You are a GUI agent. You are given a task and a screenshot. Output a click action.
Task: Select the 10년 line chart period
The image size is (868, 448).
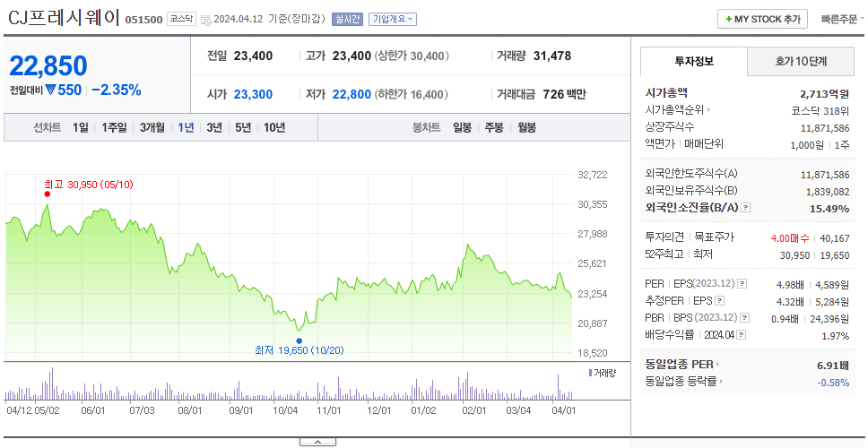pyautogui.click(x=274, y=128)
